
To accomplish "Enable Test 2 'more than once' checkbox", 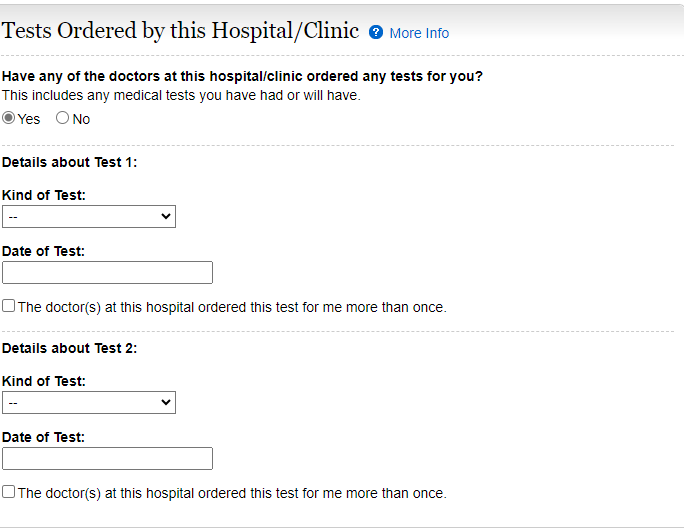I will (x=9, y=492).
